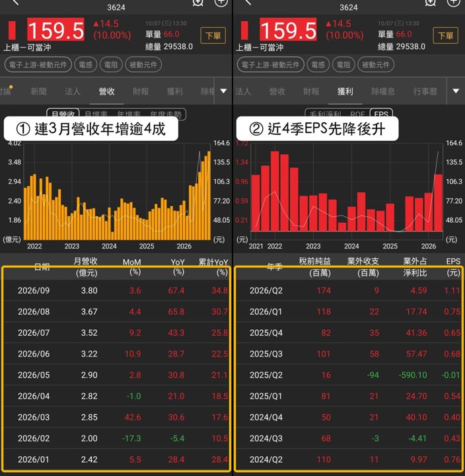465x476 pixels.
Task: Select 電子上游-被動元件 category tag, left panel
Action: point(38,65)
